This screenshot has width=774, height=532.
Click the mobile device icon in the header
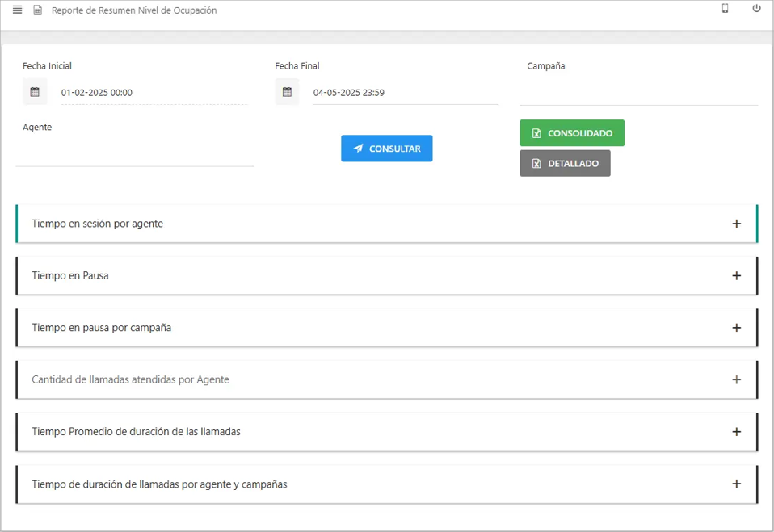tap(726, 7)
